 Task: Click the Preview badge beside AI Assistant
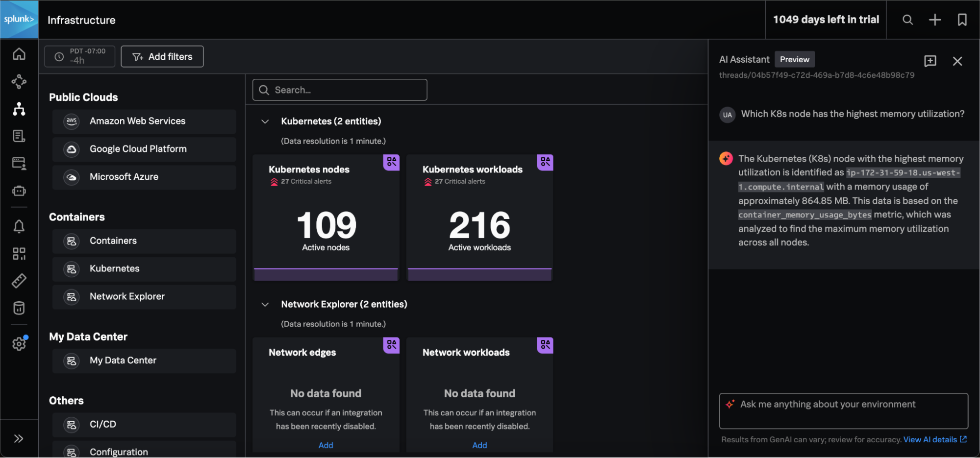tap(795, 59)
